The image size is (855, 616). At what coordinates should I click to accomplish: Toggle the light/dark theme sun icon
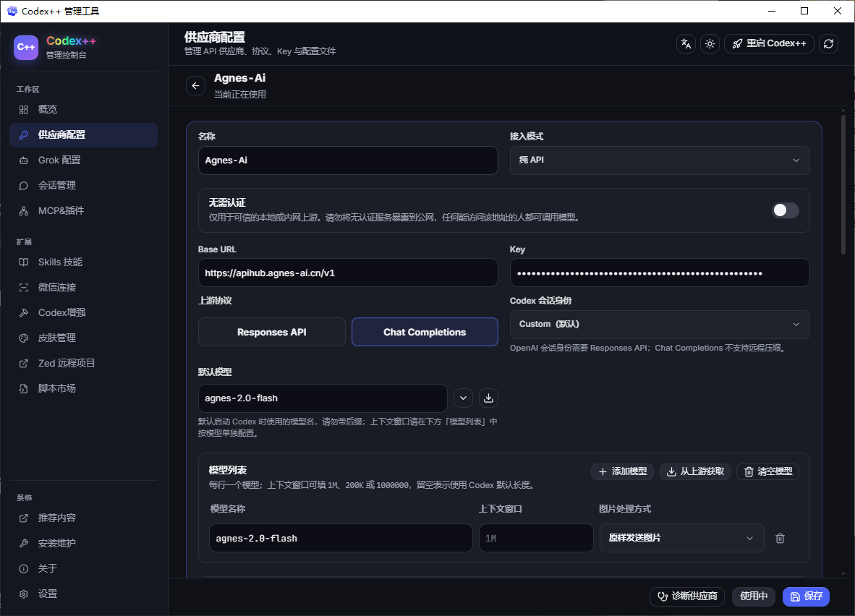710,43
